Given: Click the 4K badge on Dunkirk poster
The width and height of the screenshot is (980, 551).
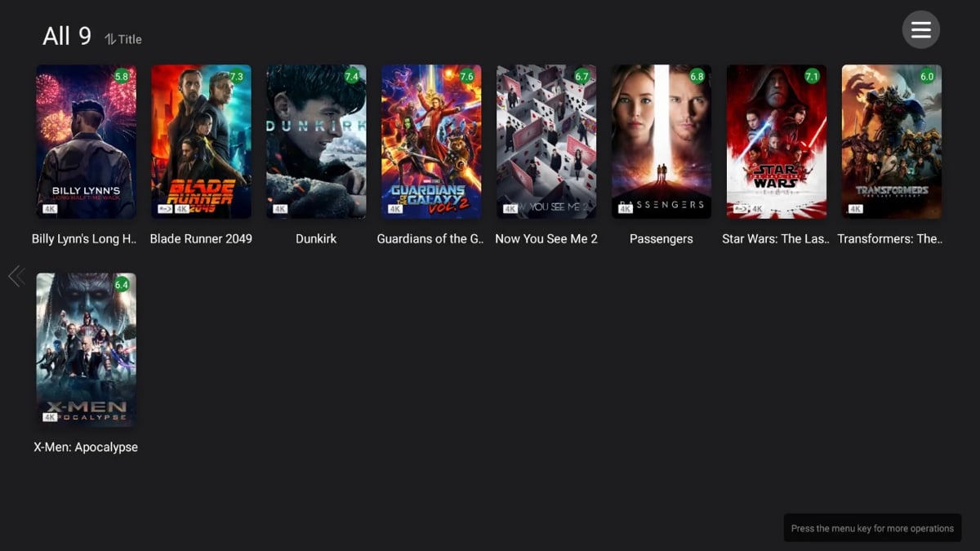Looking at the screenshot, I should (280, 209).
